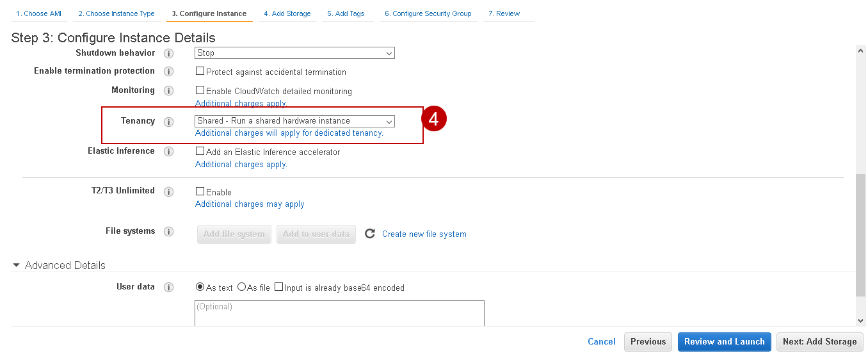868x358 pixels.
Task: Click info icon next to Shutdown behavior
Action: (169, 53)
